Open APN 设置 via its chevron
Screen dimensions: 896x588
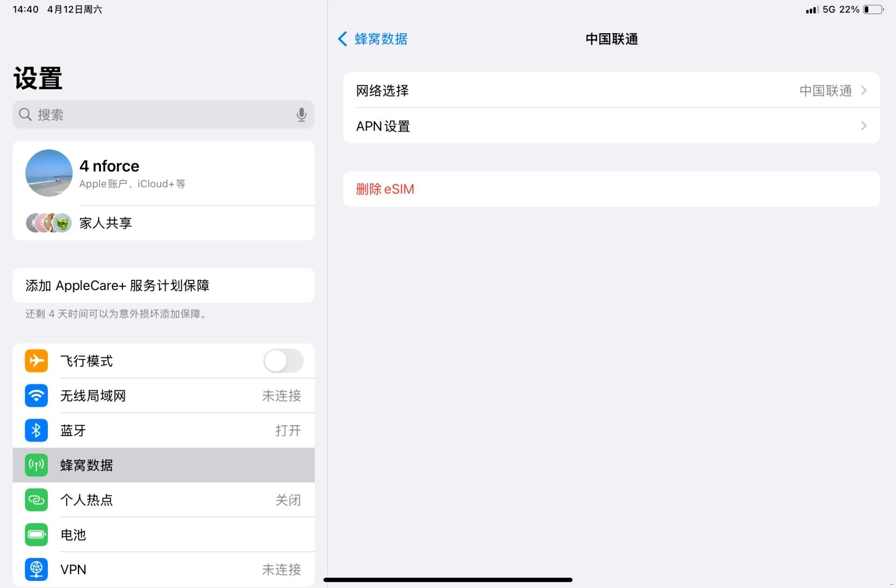pos(864,126)
